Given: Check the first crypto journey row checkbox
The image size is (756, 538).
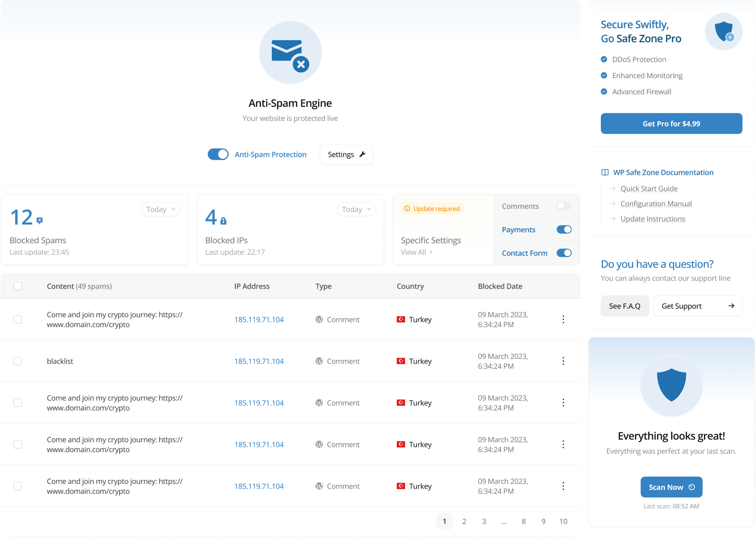Looking at the screenshot, I should point(18,319).
